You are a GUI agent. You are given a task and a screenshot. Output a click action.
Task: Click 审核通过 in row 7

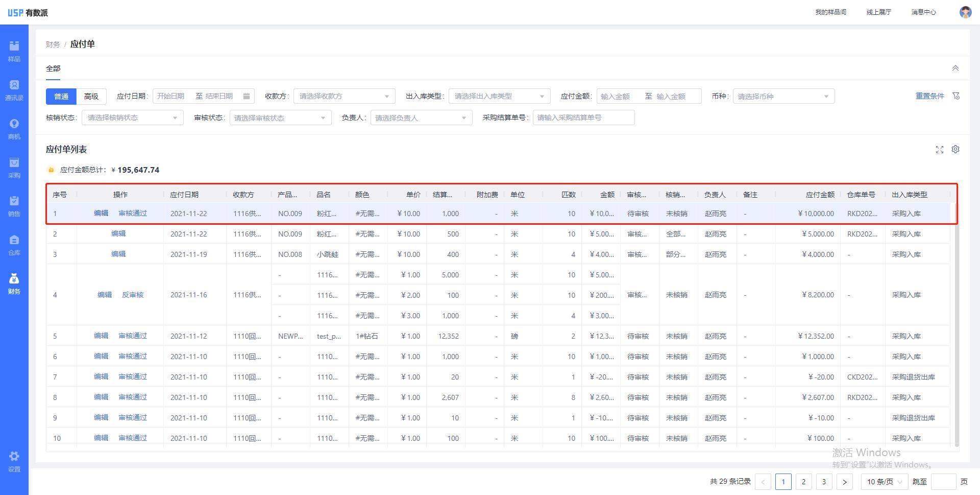pyautogui.click(x=133, y=376)
